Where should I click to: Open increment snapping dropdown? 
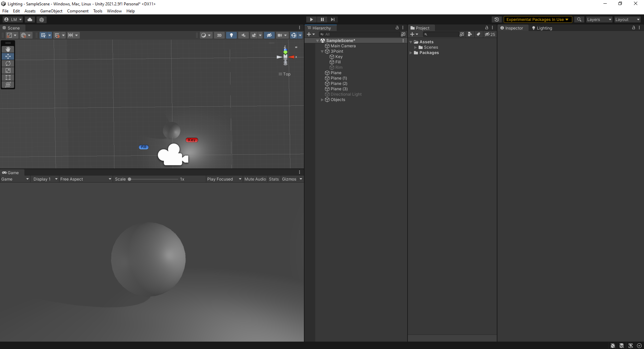73,35
